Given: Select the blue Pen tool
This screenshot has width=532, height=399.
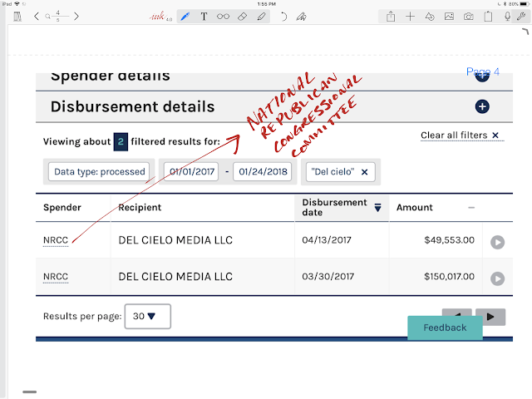Looking at the screenshot, I should pyautogui.click(x=185, y=17).
